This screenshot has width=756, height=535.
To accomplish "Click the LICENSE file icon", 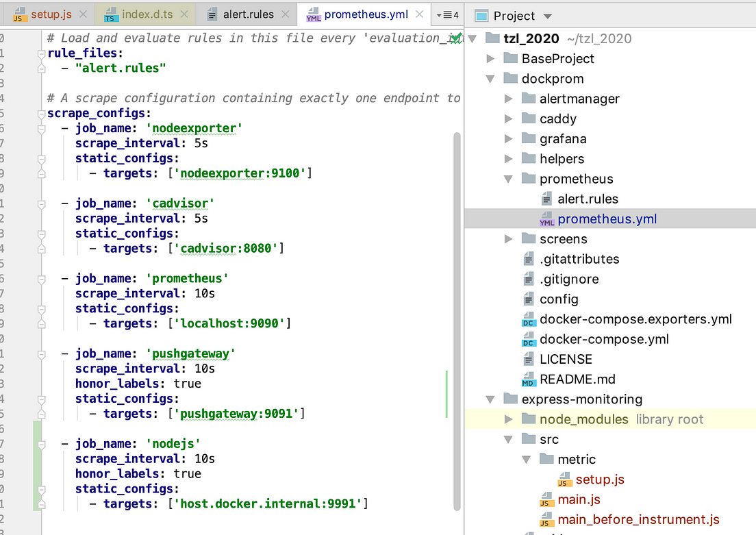I will click(x=529, y=360).
